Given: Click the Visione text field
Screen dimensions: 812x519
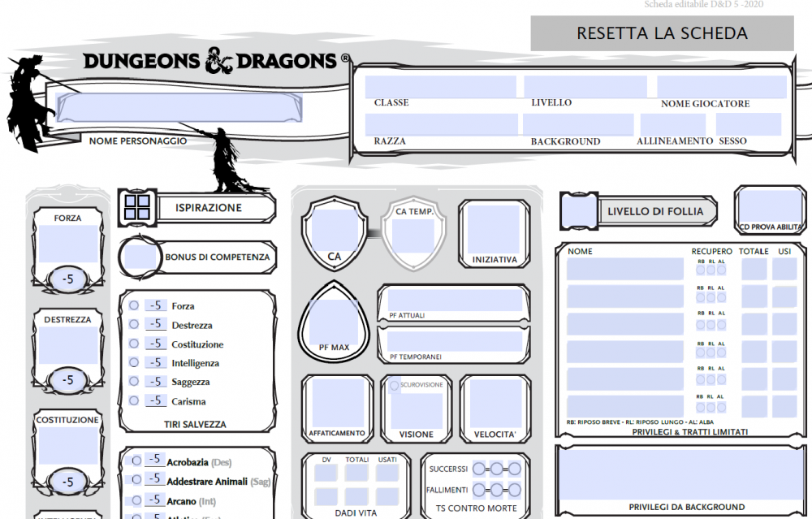Looking at the screenshot, I should pos(417,410).
